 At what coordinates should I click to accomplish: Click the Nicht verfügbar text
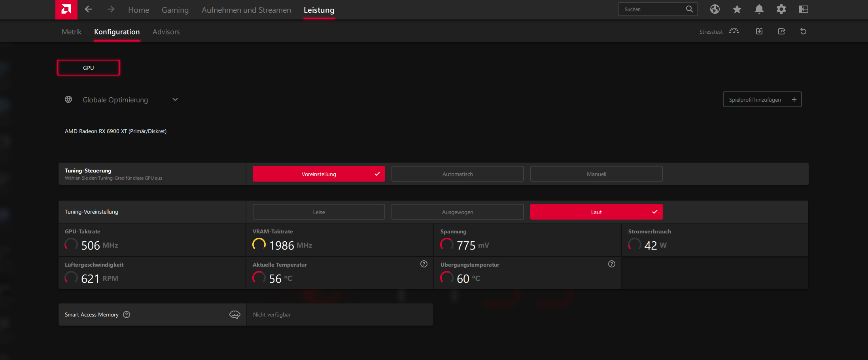272,315
